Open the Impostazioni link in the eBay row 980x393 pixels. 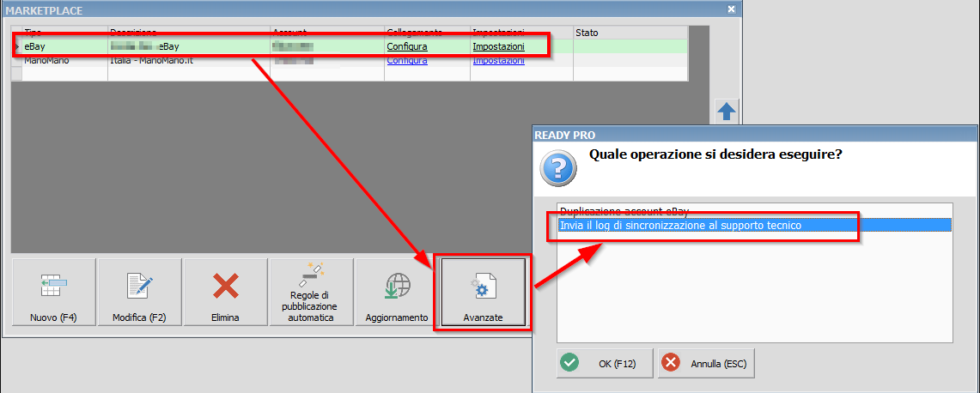click(x=498, y=47)
